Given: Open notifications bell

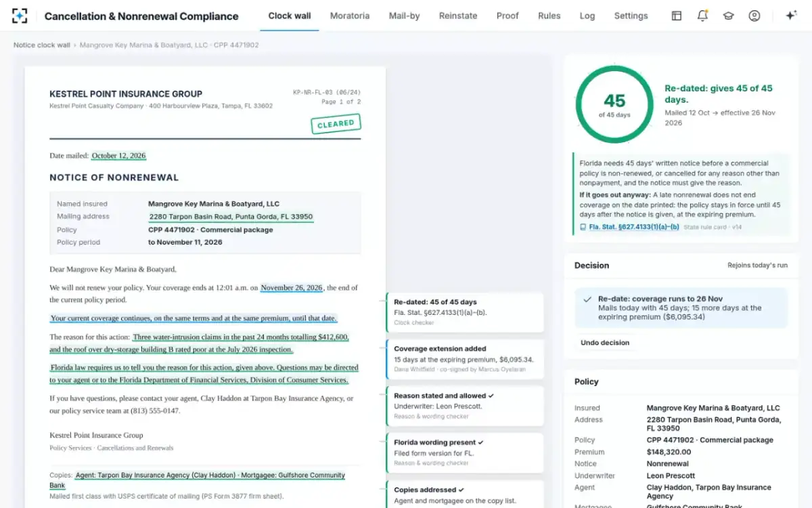Looking at the screenshot, I should pos(702,16).
